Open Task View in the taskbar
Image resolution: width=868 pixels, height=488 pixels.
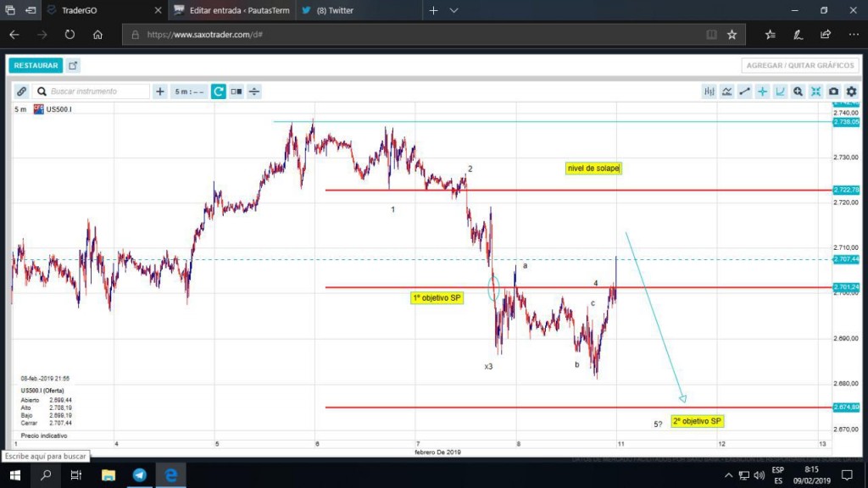point(75,475)
